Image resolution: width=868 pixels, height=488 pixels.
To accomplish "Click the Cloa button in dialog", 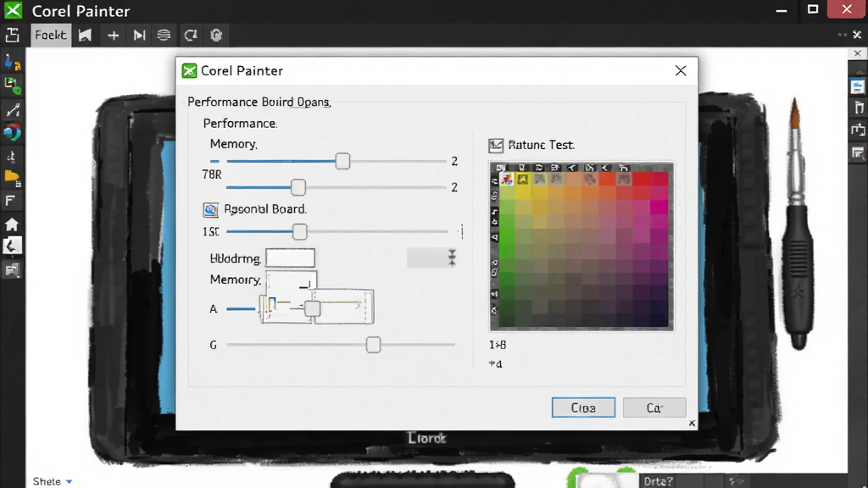I will [583, 408].
